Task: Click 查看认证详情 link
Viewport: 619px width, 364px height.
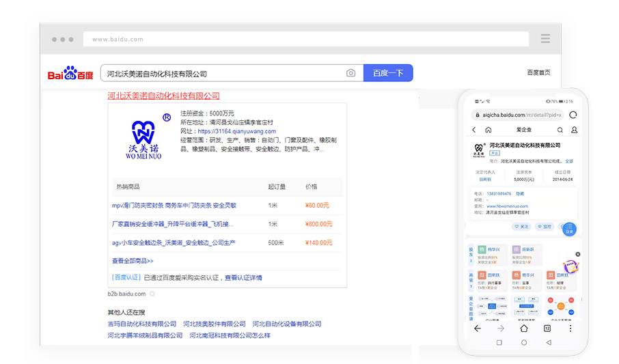Action: pos(244,277)
